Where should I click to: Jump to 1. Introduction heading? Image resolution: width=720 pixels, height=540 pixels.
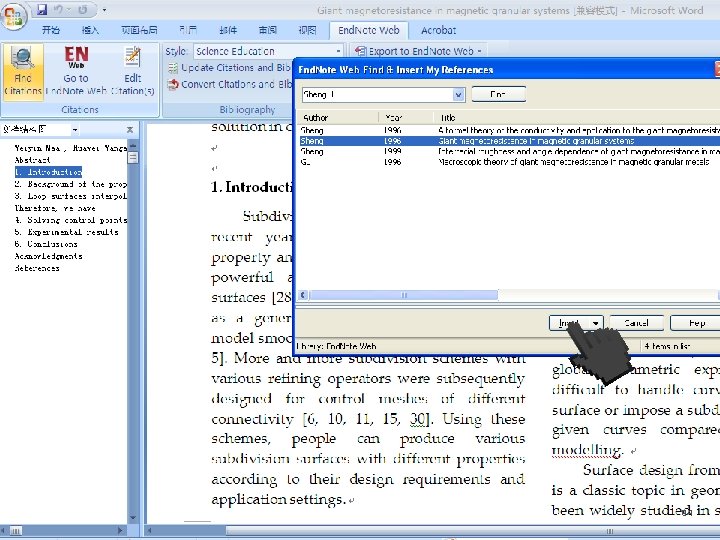pos(48,172)
